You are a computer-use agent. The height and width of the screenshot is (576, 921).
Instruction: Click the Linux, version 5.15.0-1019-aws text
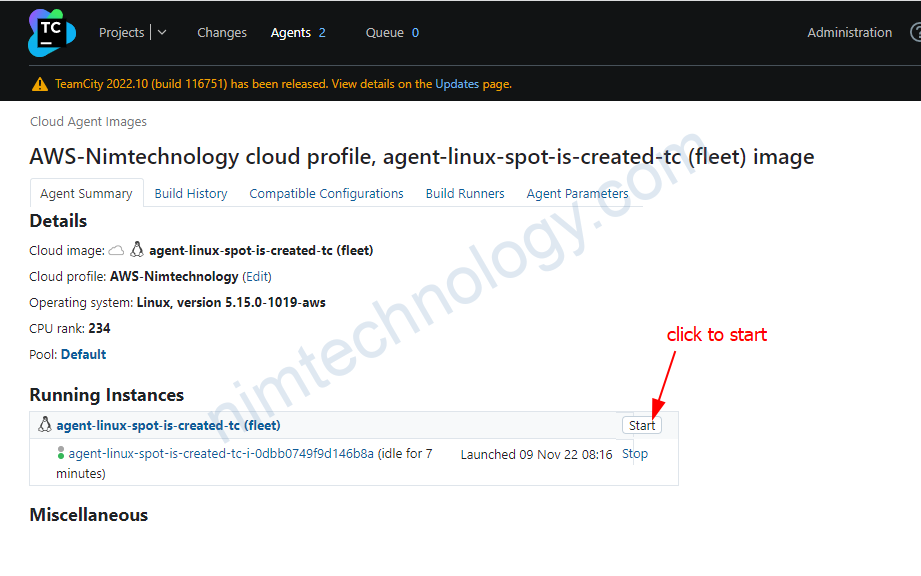tap(231, 302)
